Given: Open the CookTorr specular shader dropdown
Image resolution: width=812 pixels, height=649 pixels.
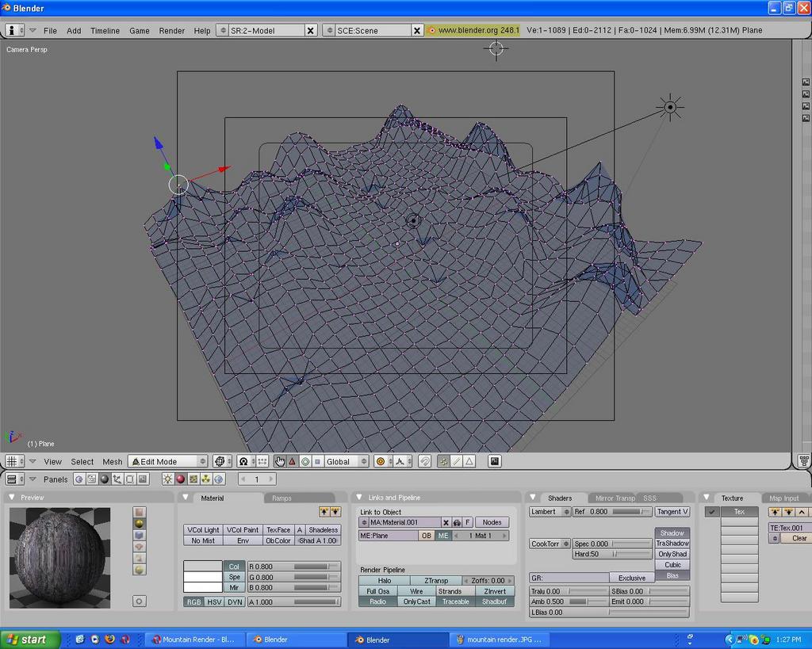Looking at the screenshot, I should point(550,544).
